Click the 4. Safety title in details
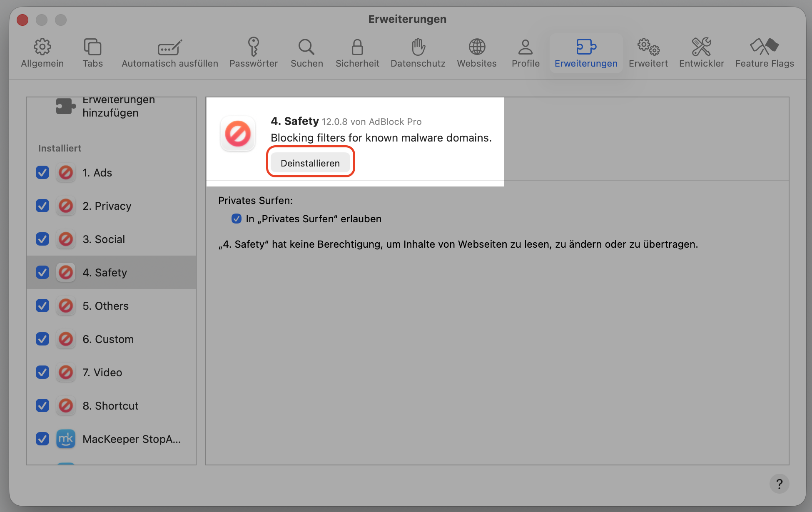 295,121
